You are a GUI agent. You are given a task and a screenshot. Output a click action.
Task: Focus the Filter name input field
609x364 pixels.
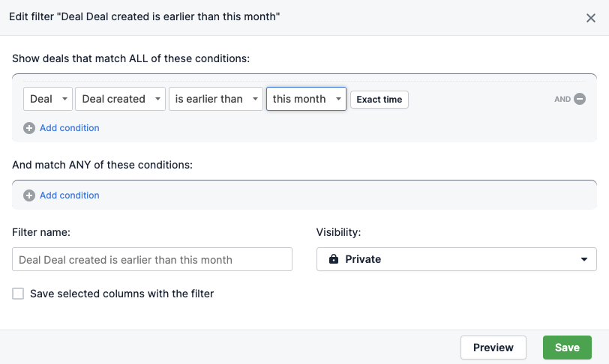152,259
